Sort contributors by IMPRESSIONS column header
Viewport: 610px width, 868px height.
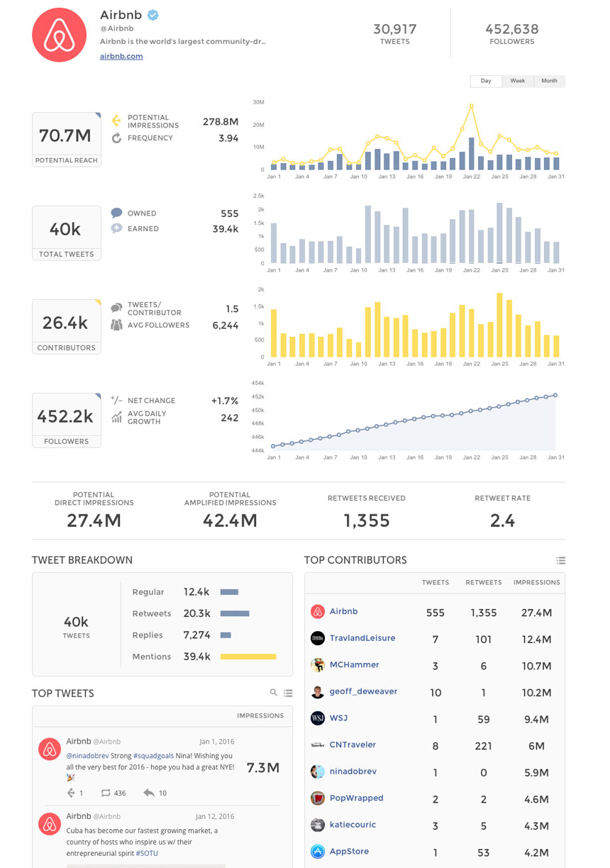[537, 582]
